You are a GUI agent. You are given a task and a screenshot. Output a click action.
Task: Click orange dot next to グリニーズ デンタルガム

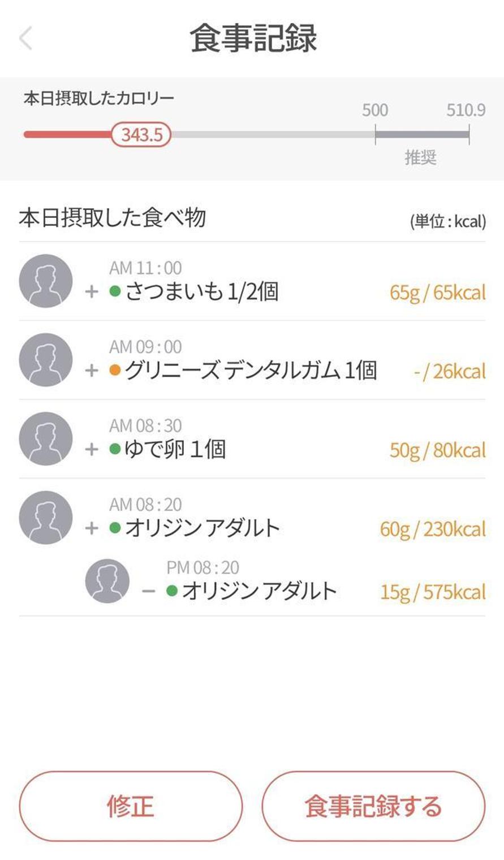point(115,371)
